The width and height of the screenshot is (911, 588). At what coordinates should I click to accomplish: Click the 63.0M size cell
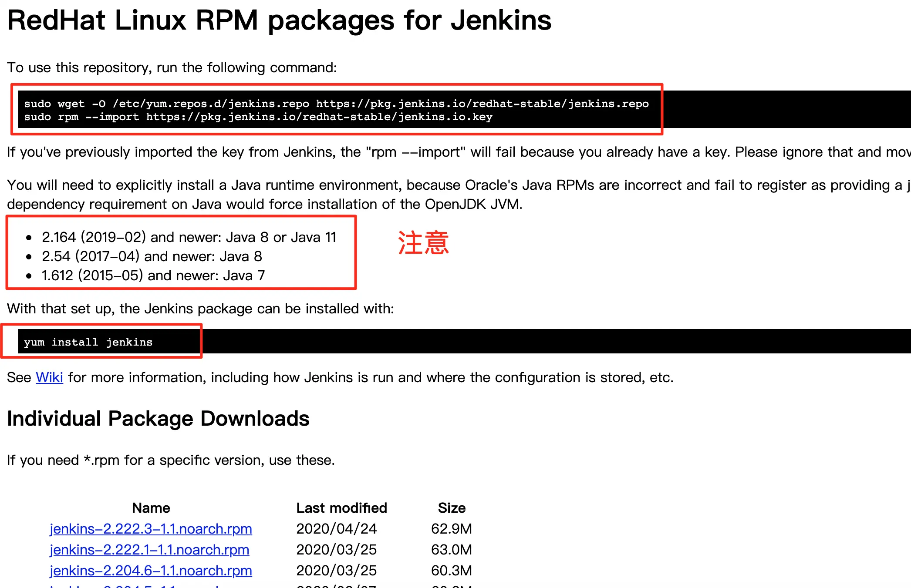451,550
